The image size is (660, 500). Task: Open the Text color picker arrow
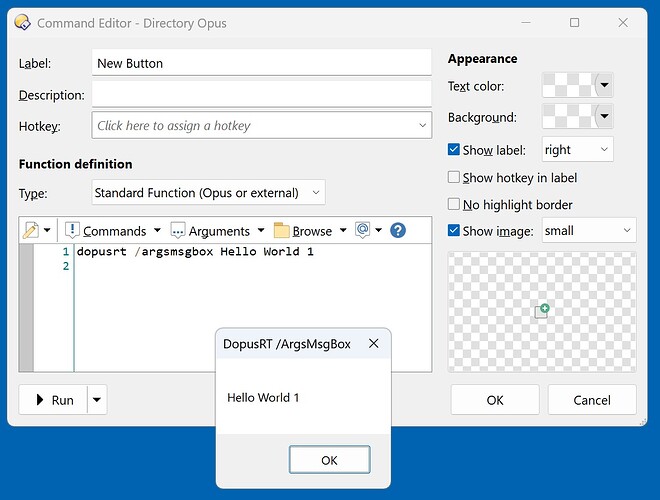(604, 85)
